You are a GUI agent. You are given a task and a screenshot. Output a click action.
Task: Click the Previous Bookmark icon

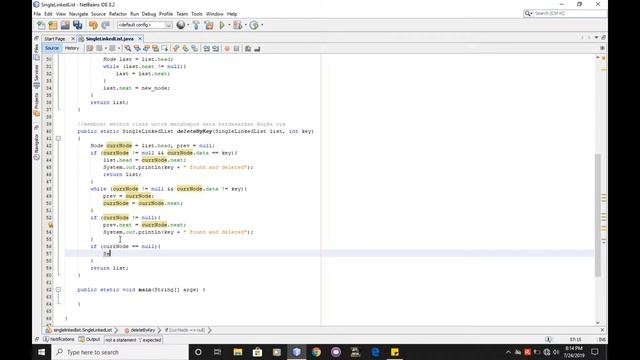(x=176, y=49)
